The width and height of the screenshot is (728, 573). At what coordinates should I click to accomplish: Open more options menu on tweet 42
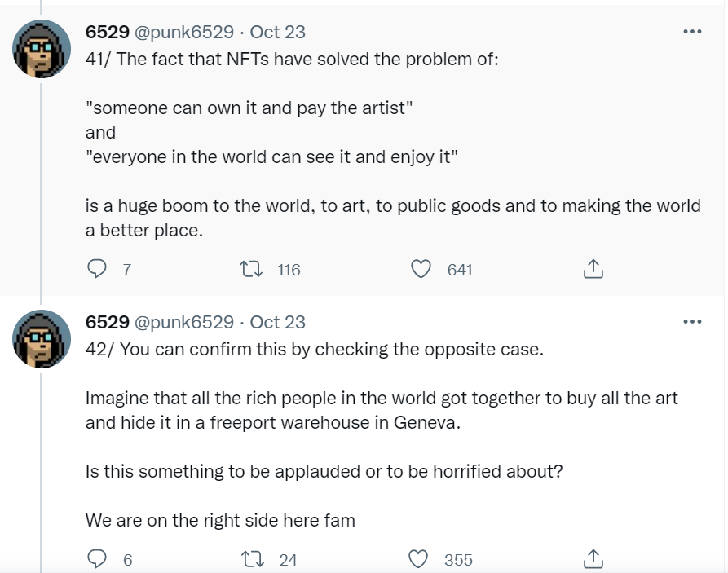tap(691, 322)
